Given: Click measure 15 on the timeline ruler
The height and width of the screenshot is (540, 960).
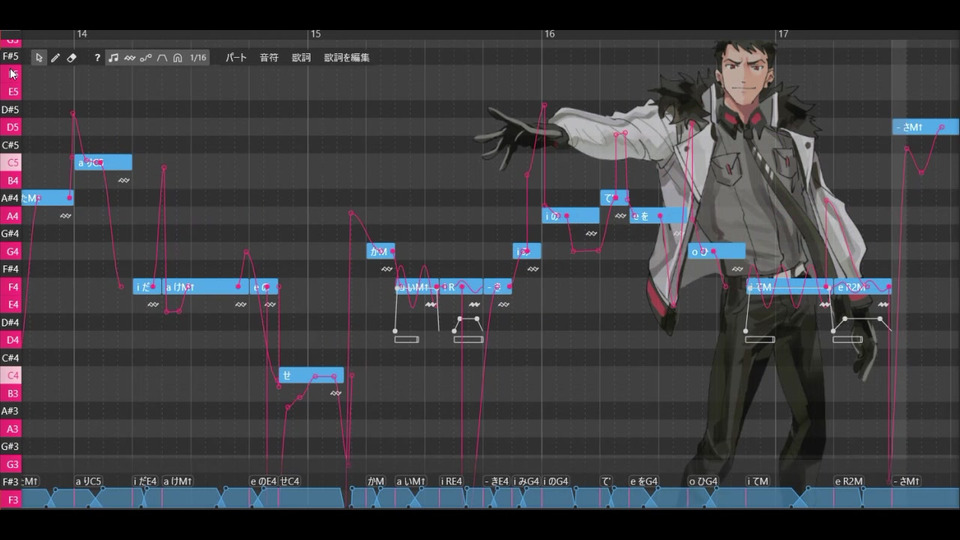Looking at the screenshot, I should pos(315,34).
